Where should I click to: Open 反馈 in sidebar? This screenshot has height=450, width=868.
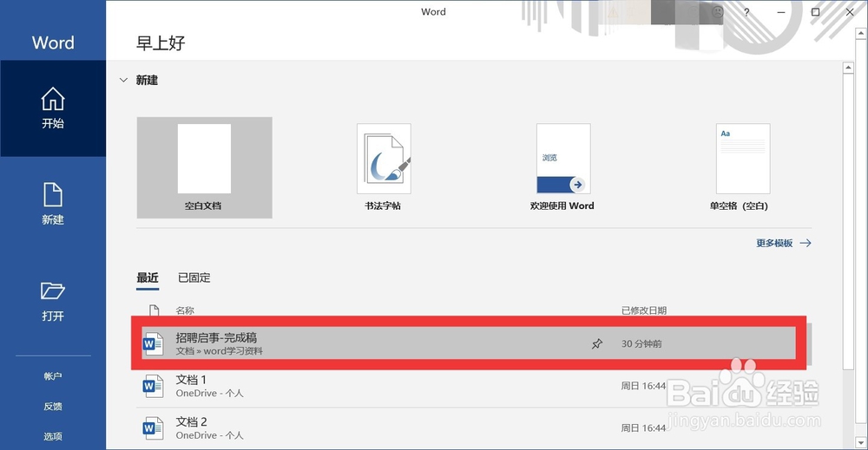pos(53,407)
